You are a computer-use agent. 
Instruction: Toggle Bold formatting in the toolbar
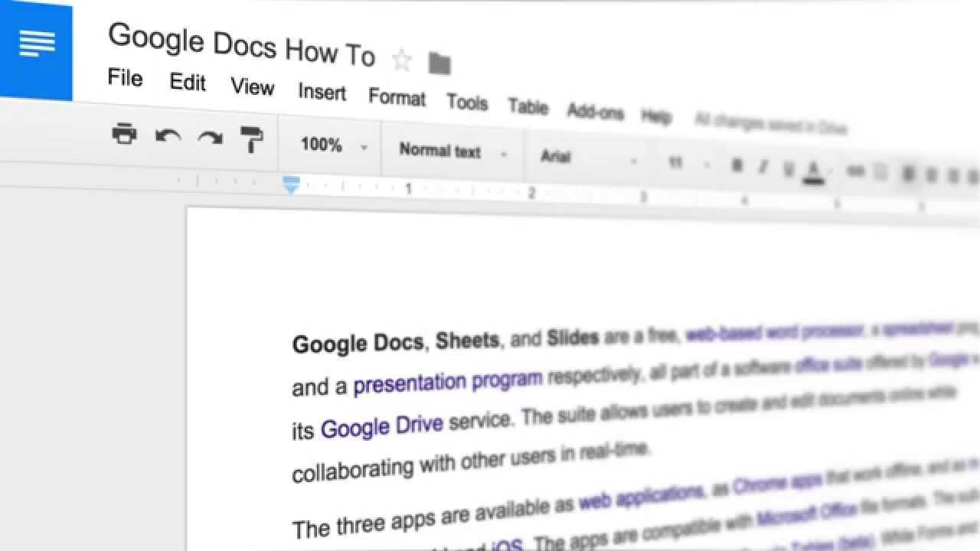[x=737, y=165]
